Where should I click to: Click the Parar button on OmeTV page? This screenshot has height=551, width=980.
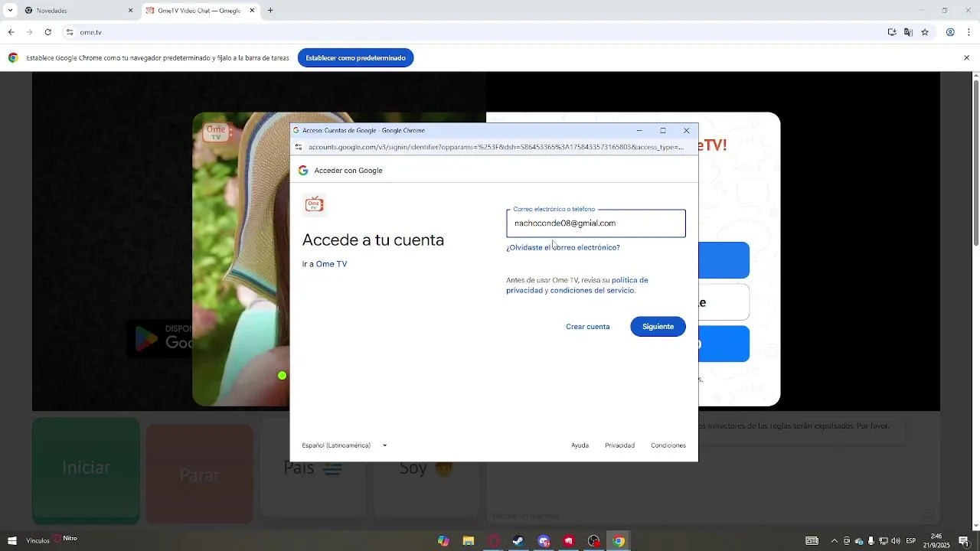199,474
